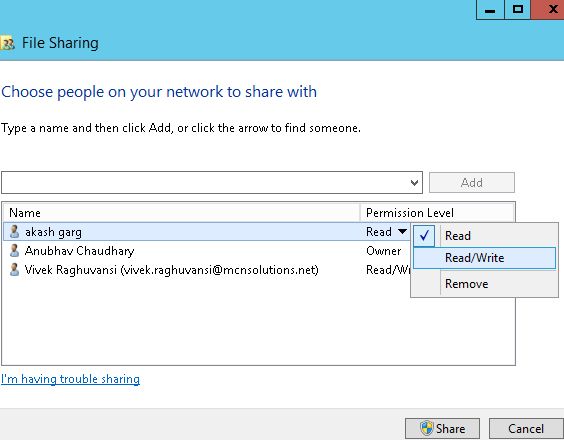Select the akash garg row
This screenshot has width=564, height=440.
[206, 232]
